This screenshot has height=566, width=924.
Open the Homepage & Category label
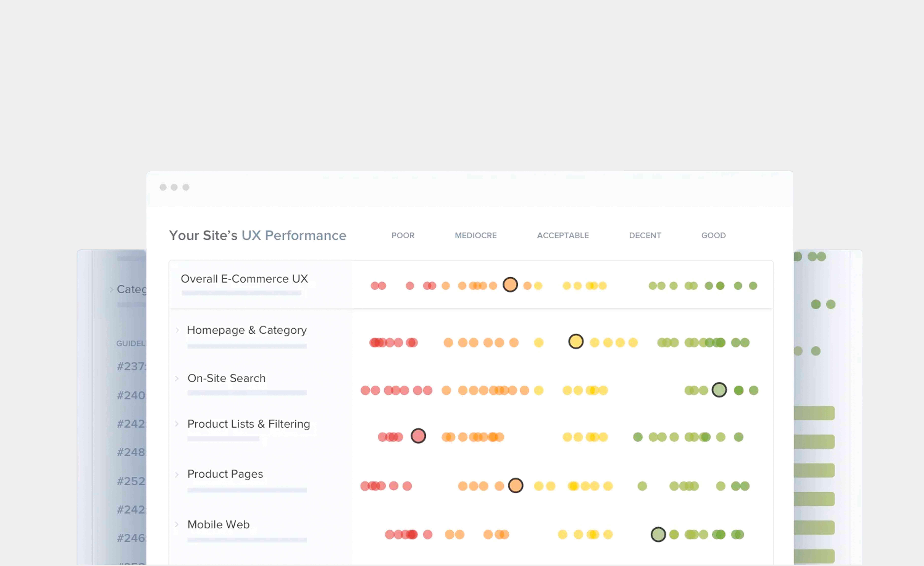pyautogui.click(x=247, y=331)
